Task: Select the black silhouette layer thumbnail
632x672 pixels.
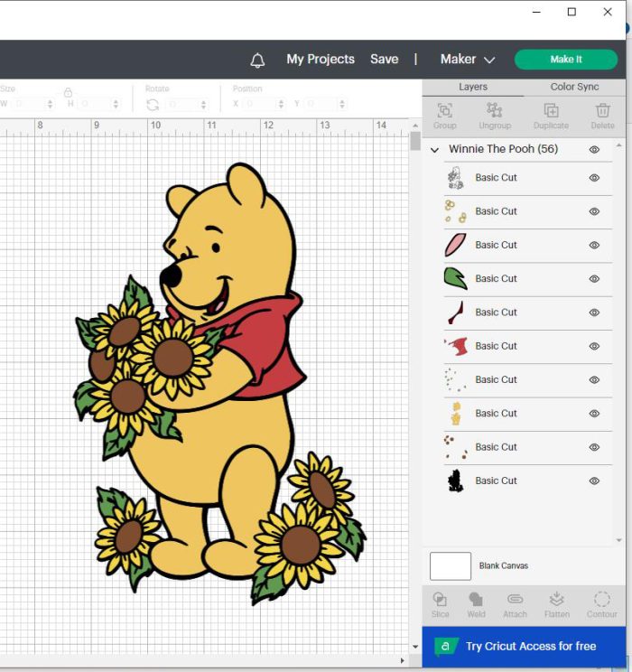Action: pyautogui.click(x=455, y=481)
